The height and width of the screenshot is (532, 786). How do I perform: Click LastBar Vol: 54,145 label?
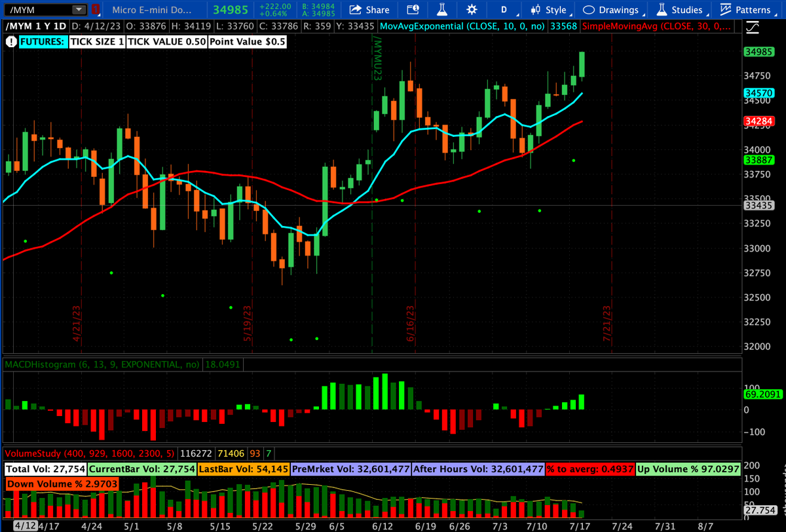[x=244, y=468]
